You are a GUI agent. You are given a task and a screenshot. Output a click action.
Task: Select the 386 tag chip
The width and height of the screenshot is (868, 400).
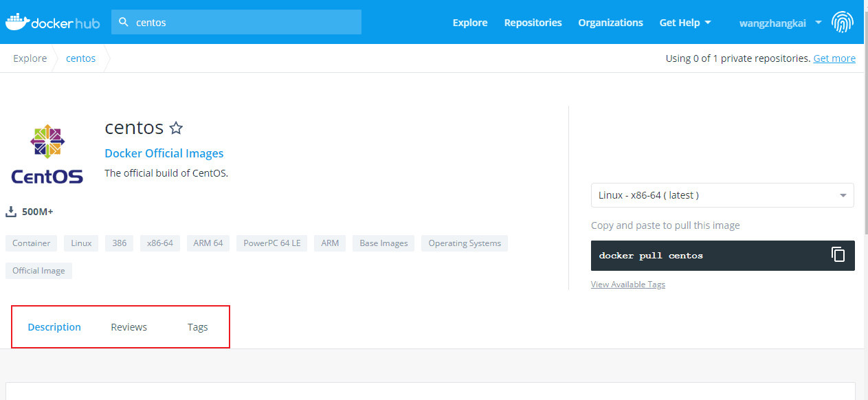click(119, 243)
